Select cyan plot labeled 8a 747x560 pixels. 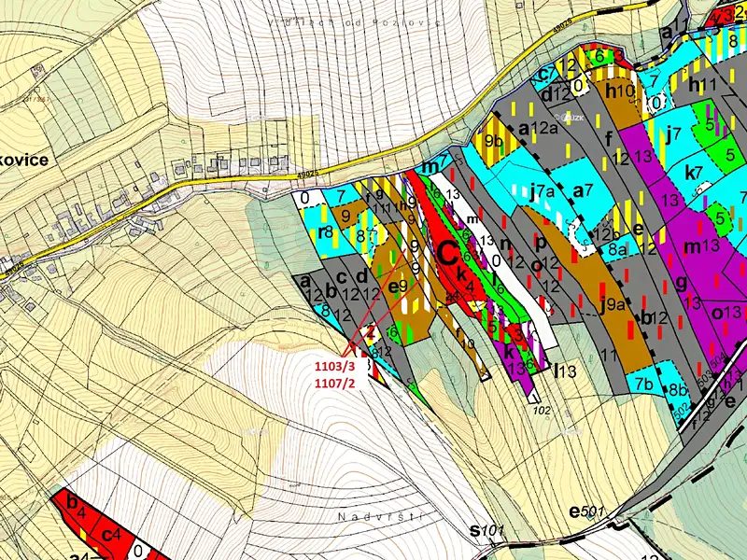pyautogui.click(x=618, y=249)
